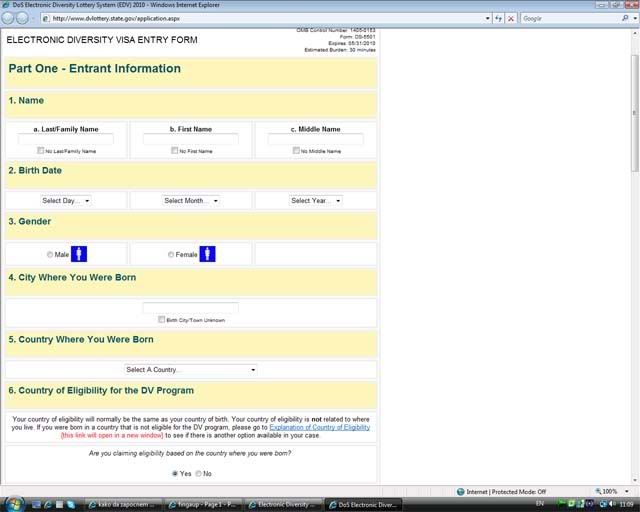This screenshot has width=640, height=512.
Task: Click the blue Female figure icon
Action: click(207, 254)
